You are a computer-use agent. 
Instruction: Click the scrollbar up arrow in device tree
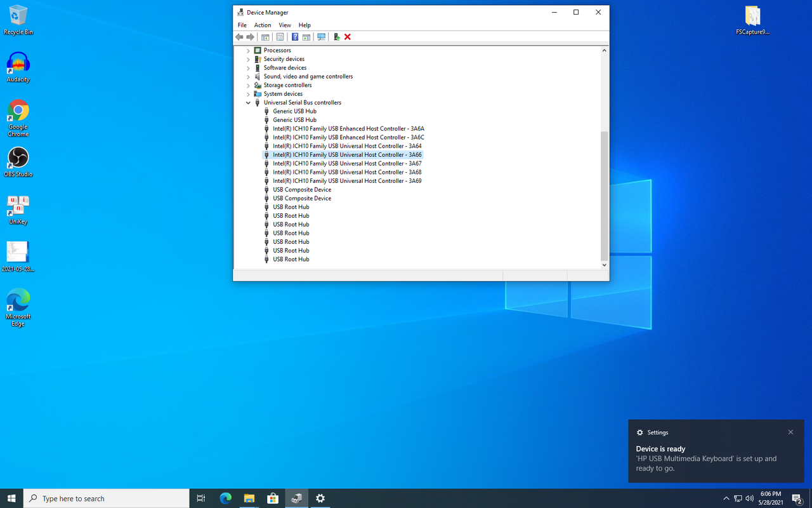click(604, 50)
